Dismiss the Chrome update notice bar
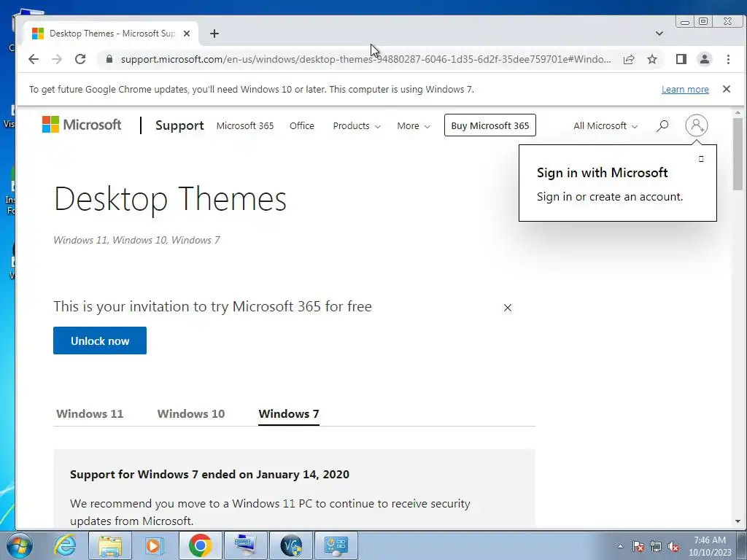This screenshot has width=747, height=560. click(727, 89)
